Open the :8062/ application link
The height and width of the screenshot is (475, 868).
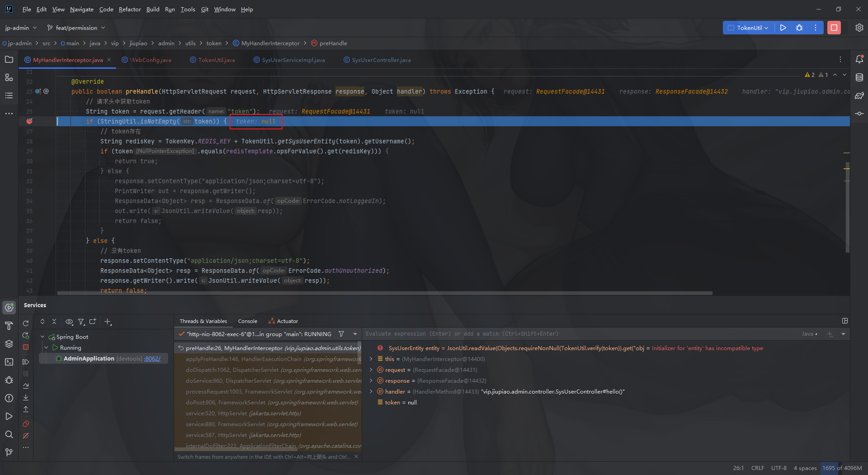(152, 359)
